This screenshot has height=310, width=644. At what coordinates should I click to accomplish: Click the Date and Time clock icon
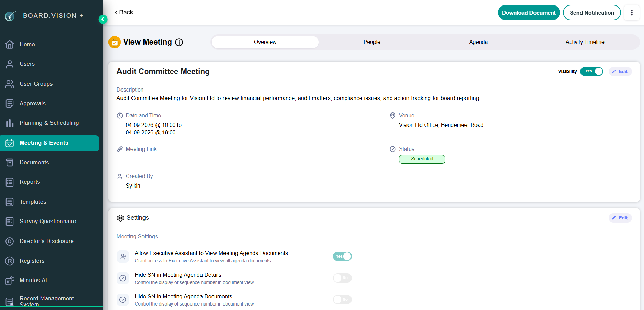(120, 116)
